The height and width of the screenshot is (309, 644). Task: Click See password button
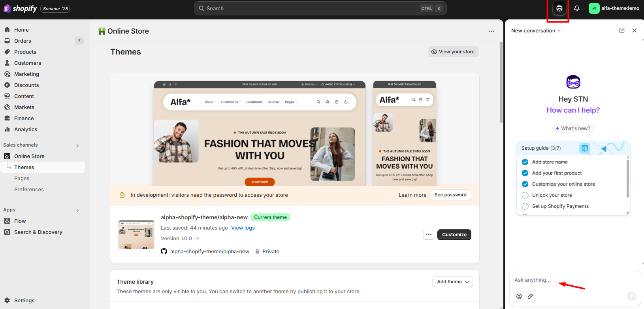click(450, 195)
